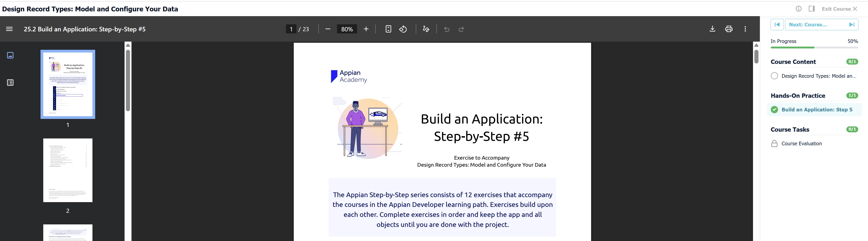
Task: Click the Course Tasks heading
Action: (790, 130)
